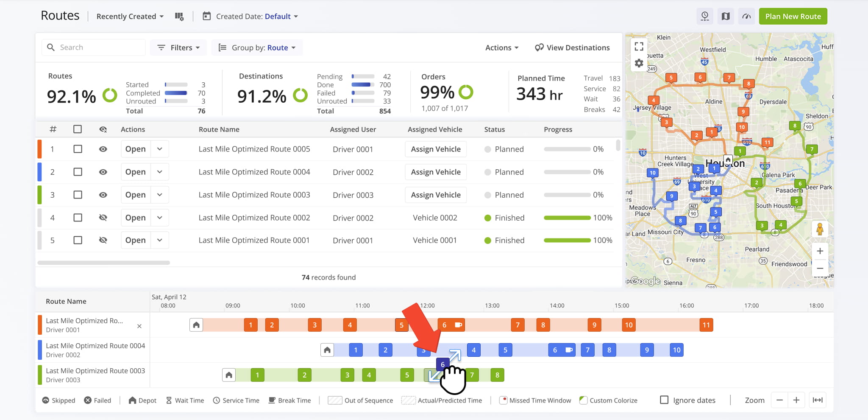Zoom in on the map
The image size is (868, 420).
pyautogui.click(x=820, y=251)
